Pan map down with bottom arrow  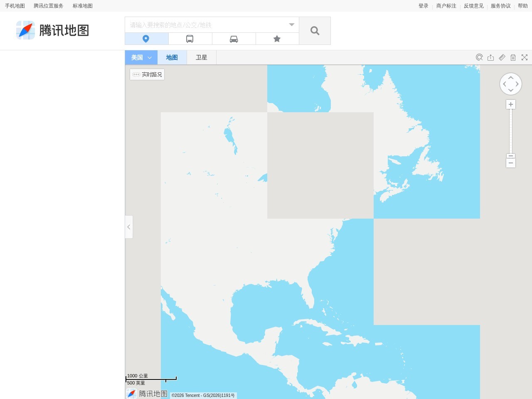tap(511, 90)
